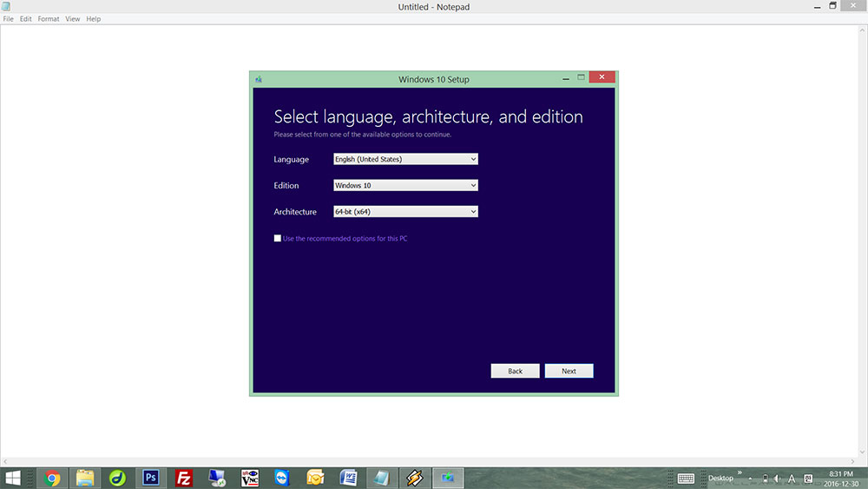Viewport: 868px width, 489px height.
Task: Open Notepad's View menu
Action: pyautogui.click(x=73, y=19)
